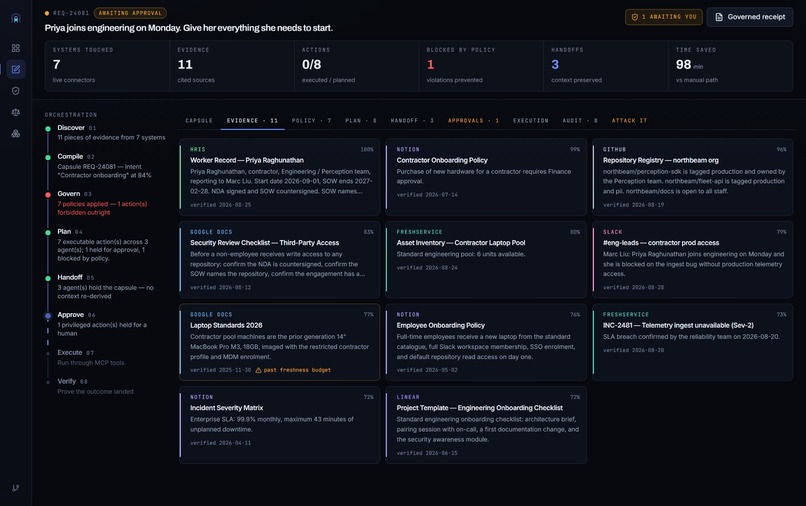Open the Execution tab
Viewport: 806px width, 506px height.
530,121
